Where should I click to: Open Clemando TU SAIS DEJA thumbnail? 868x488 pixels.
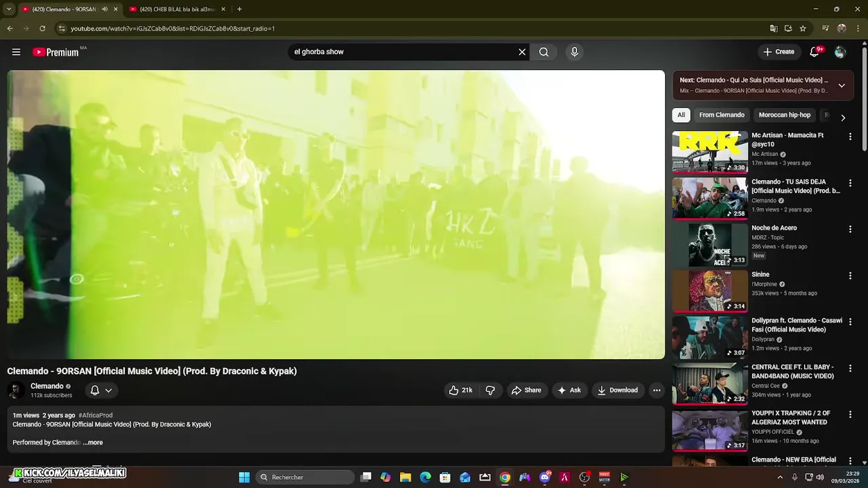tap(710, 198)
